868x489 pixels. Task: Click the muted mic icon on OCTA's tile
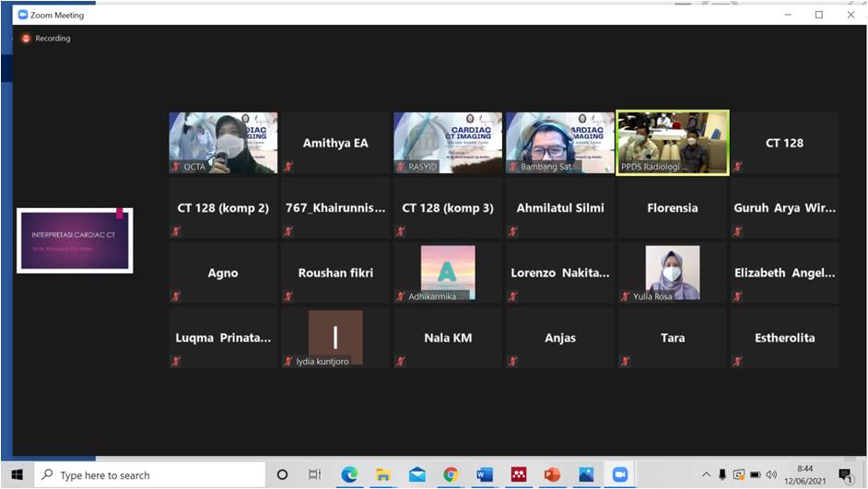tap(176, 167)
